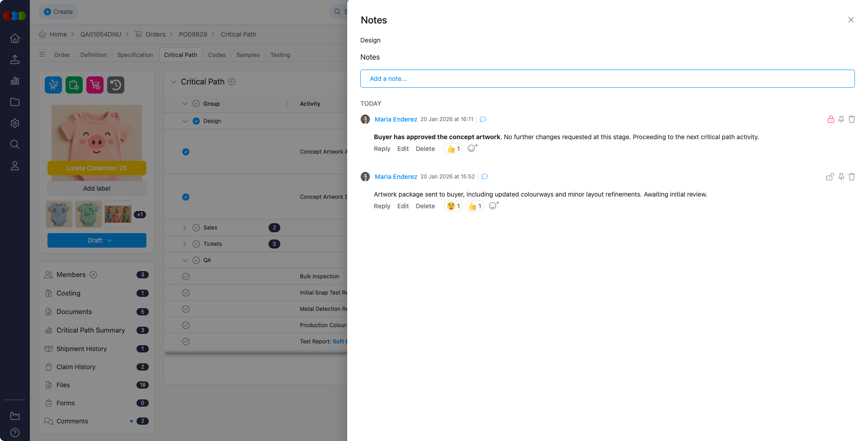
Task: Click the unlocked padlock icon on second note
Action: pyautogui.click(x=830, y=177)
